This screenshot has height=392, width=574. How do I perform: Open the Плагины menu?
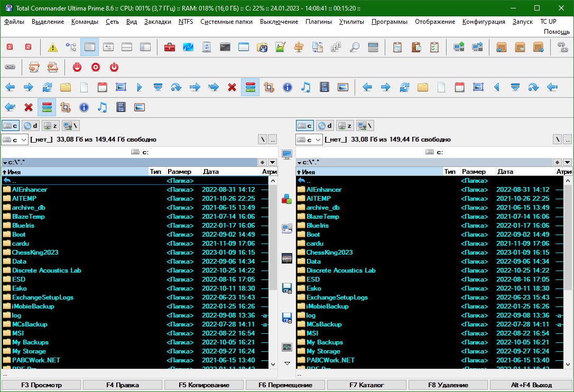click(x=318, y=22)
